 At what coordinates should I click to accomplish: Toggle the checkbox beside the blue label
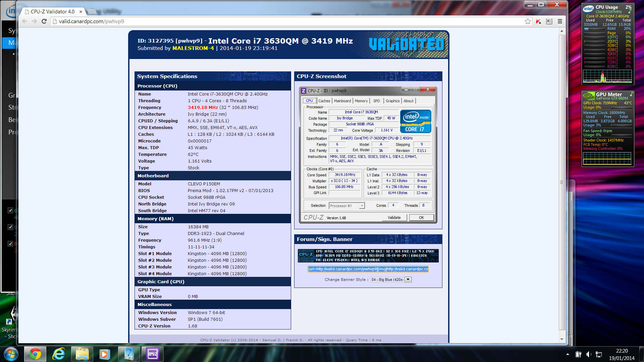tap(10, 227)
